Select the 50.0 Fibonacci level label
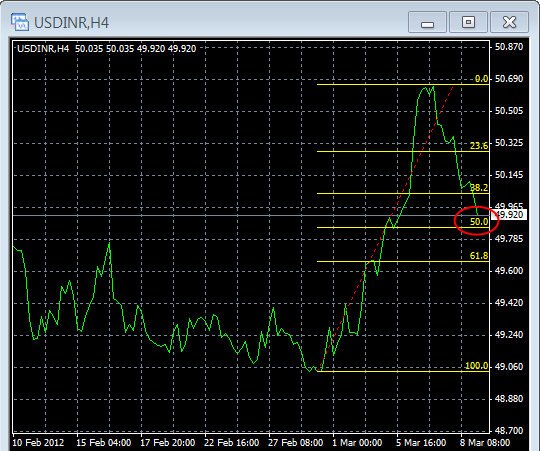540x451 pixels. point(479,222)
